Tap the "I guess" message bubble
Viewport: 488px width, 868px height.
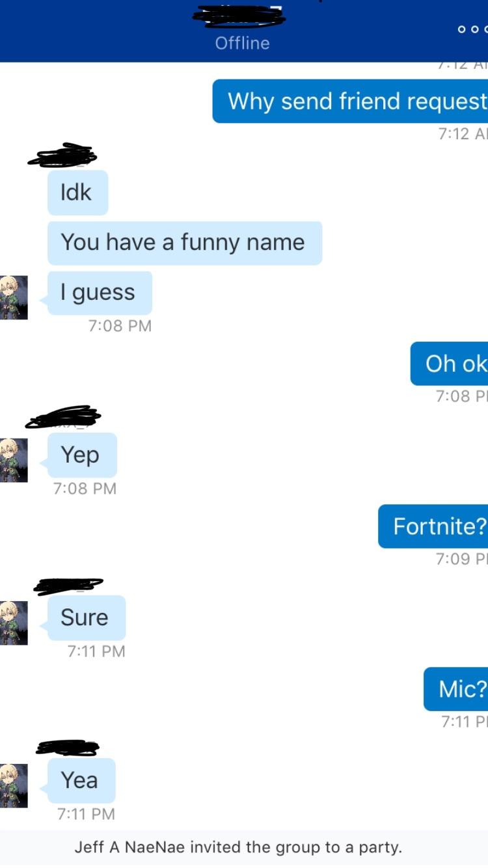(100, 293)
